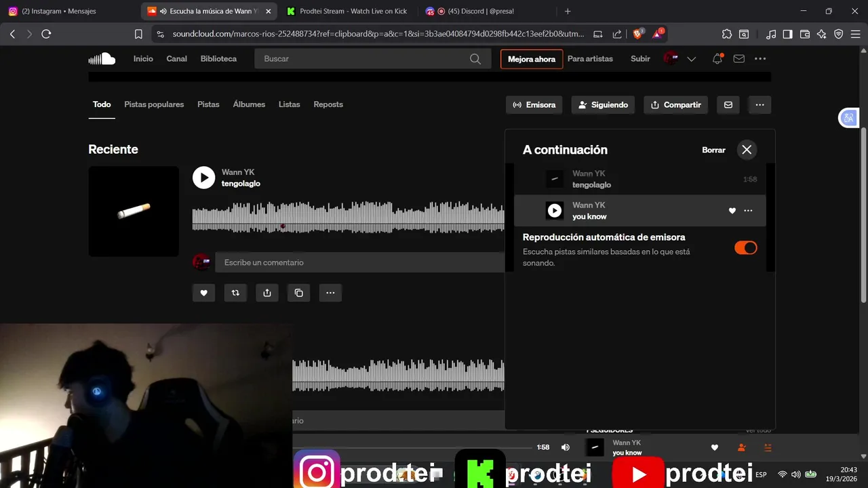The image size is (868, 488).
Task: Open the tengolaglo cigarette artwork
Action: pos(134,211)
